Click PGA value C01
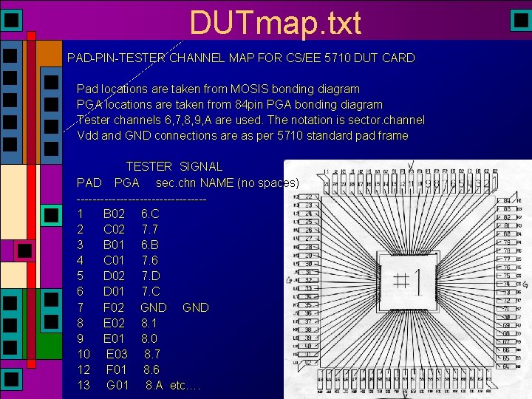The image size is (532, 399). 114,261
